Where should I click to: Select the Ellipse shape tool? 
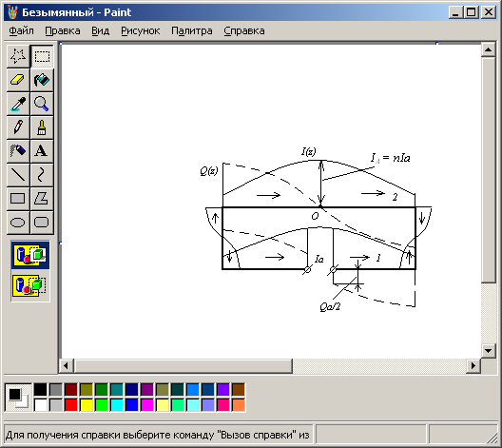(x=18, y=222)
